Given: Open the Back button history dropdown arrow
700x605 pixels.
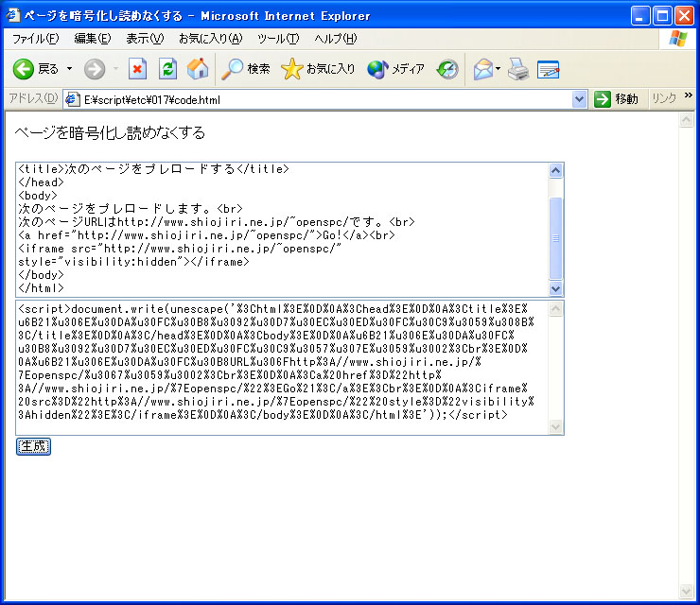Looking at the screenshot, I should click(x=70, y=69).
